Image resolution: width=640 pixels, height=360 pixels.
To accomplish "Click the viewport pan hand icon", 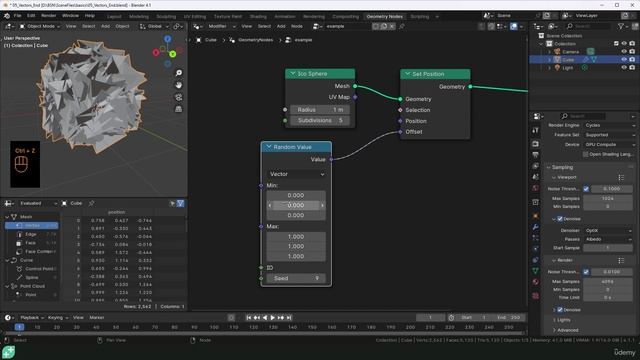I will pos(179,85).
